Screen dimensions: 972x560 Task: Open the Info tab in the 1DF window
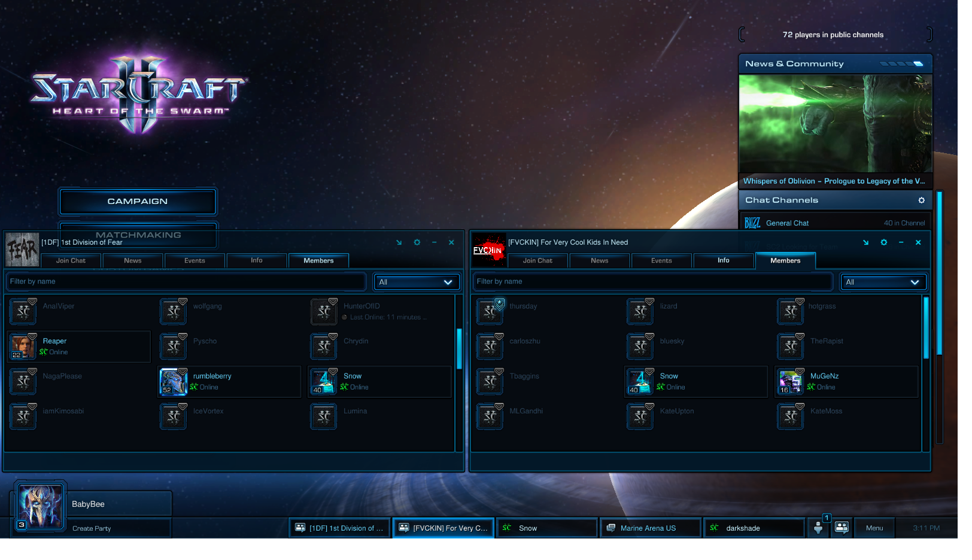pos(257,261)
